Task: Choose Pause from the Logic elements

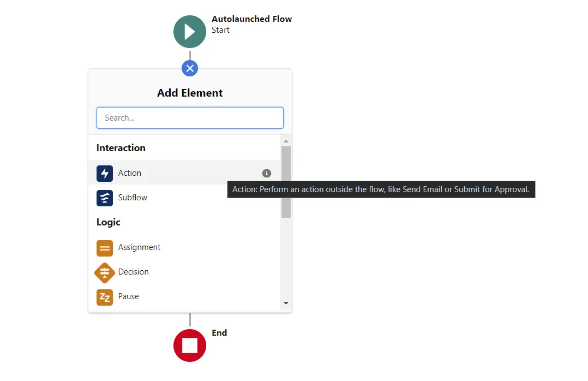Action: 128,297
